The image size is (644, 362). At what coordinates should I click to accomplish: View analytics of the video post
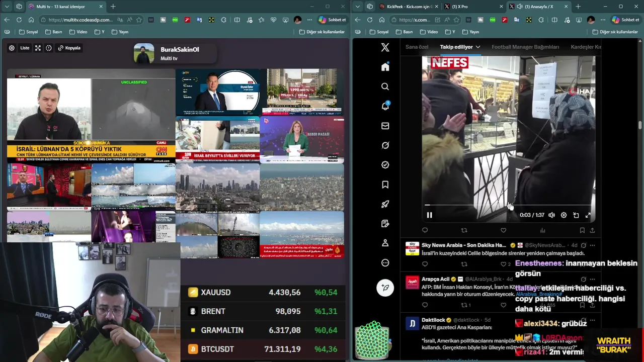point(542,230)
